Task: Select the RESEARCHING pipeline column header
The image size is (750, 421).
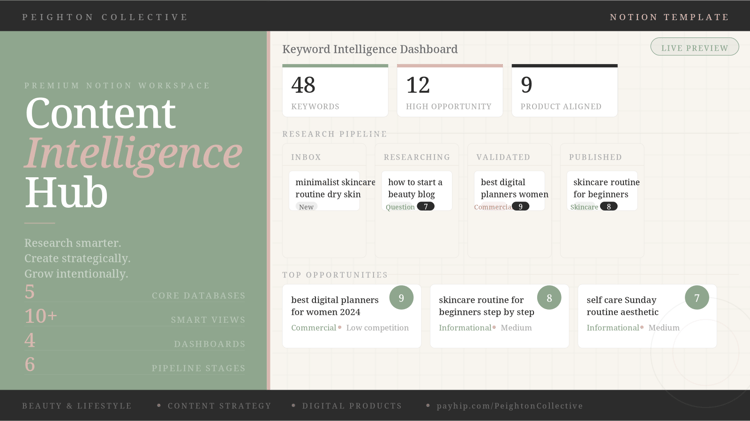Action: (417, 157)
